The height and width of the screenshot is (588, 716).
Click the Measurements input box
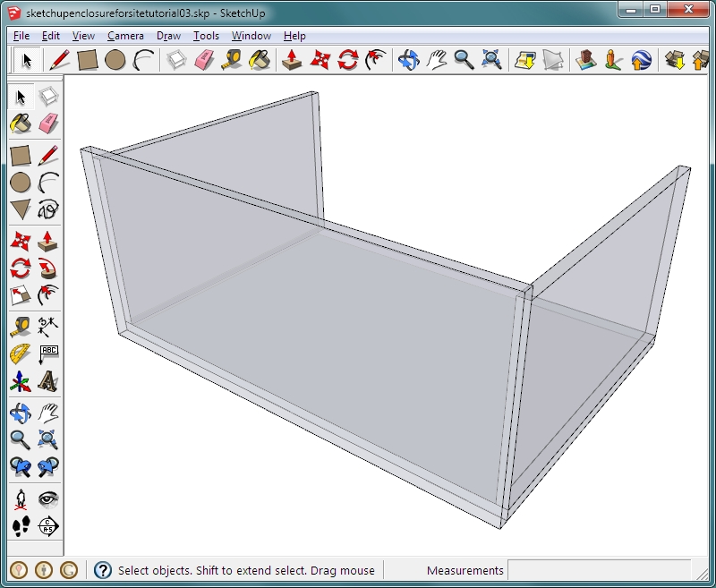pos(599,570)
